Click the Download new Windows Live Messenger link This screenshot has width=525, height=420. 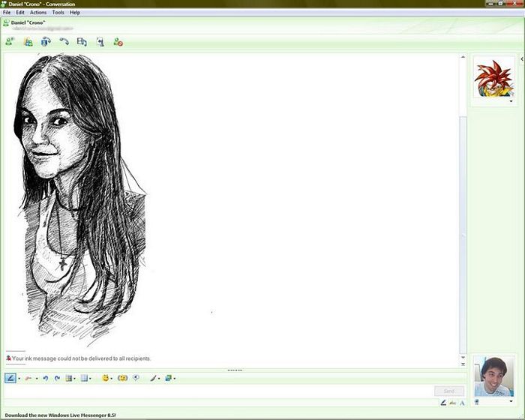(x=60, y=415)
